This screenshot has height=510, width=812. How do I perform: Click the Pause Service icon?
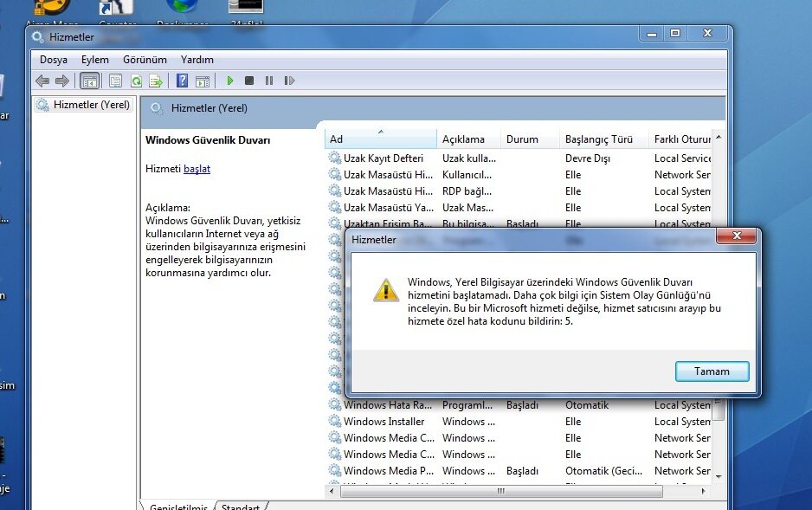pos(269,80)
